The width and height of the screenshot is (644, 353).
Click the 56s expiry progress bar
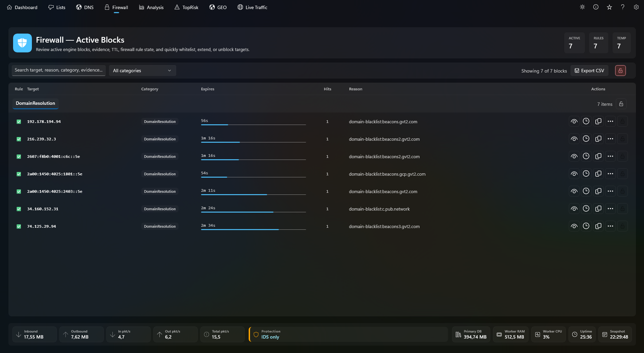(253, 125)
